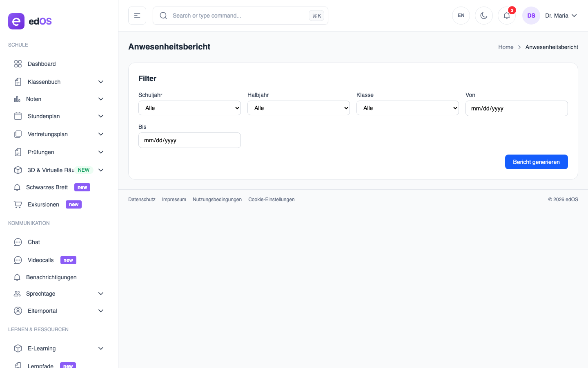The height and width of the screenshot is (368, 588).
Task: Click the Von date input field
Action: click(x=517, y=108)
